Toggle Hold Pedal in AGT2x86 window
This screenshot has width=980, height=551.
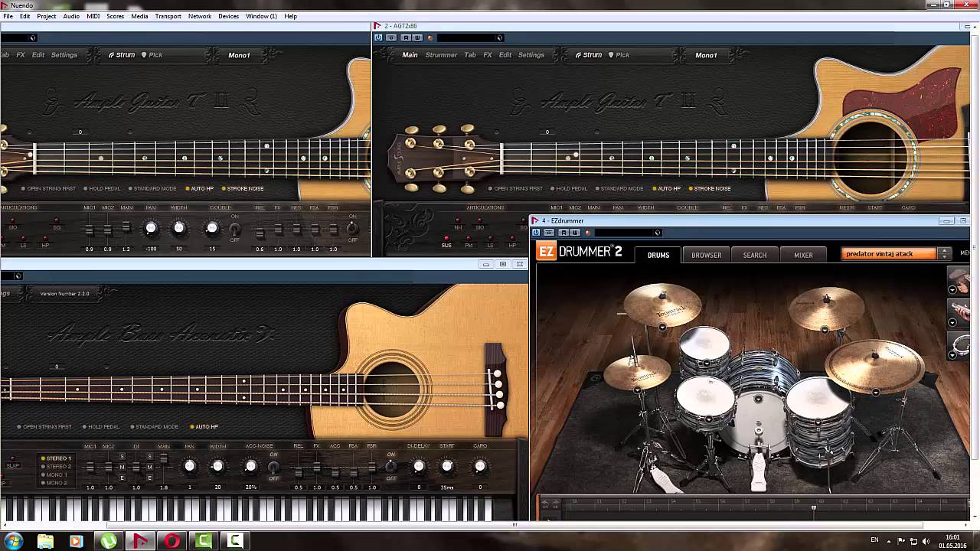click(x=570, y=188)
